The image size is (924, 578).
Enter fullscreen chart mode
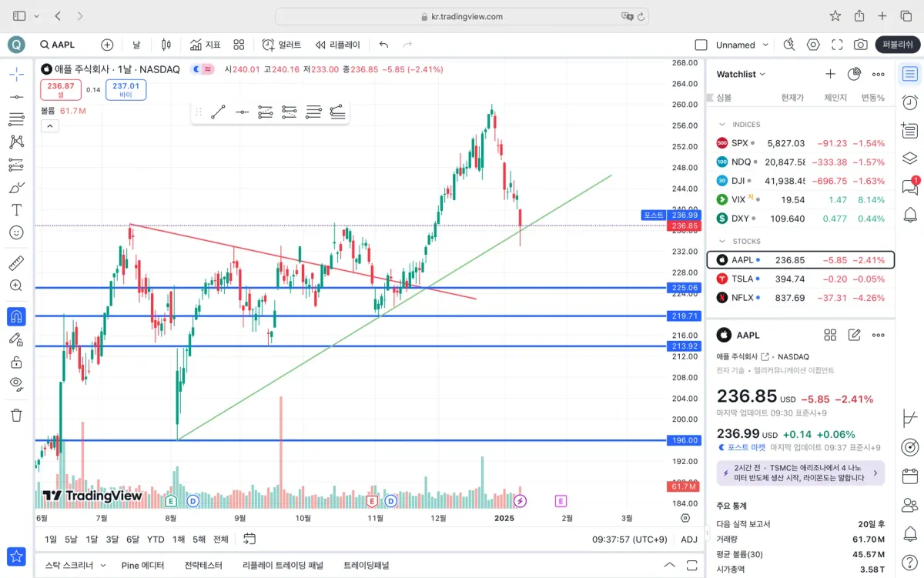pyautogui.click(x=837, y=45)
